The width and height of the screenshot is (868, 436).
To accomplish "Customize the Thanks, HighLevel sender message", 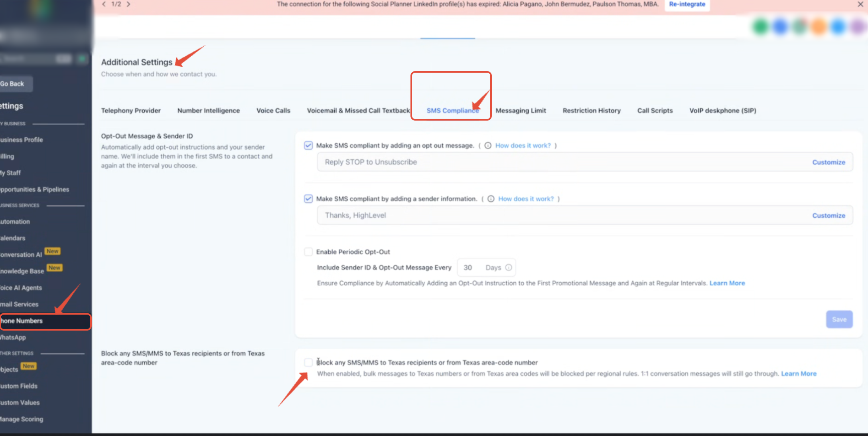I will coord(829,216).
